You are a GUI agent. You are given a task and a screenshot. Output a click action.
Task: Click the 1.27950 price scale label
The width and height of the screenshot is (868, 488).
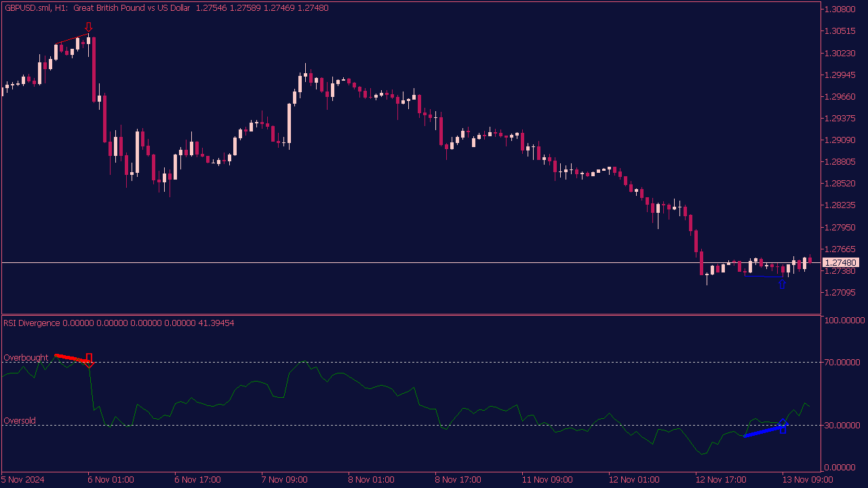coord(840,227)
